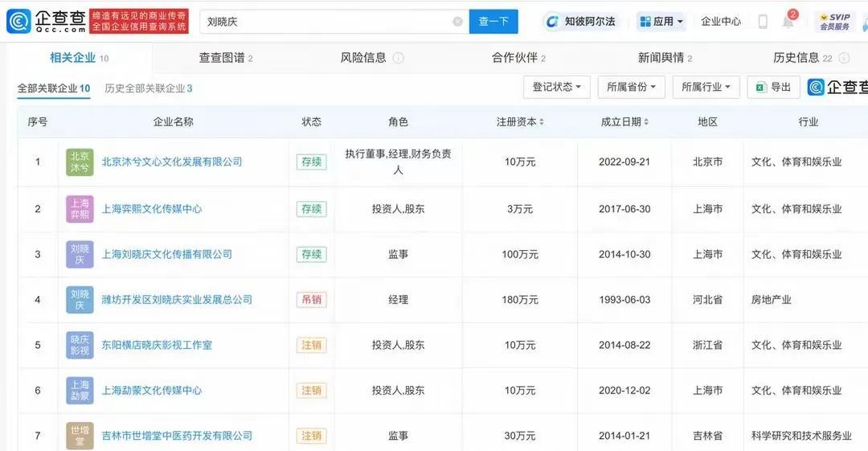Screen dimensions: 868x451
Task: Click the 存续 status tag in row 1
Action: 312,162
